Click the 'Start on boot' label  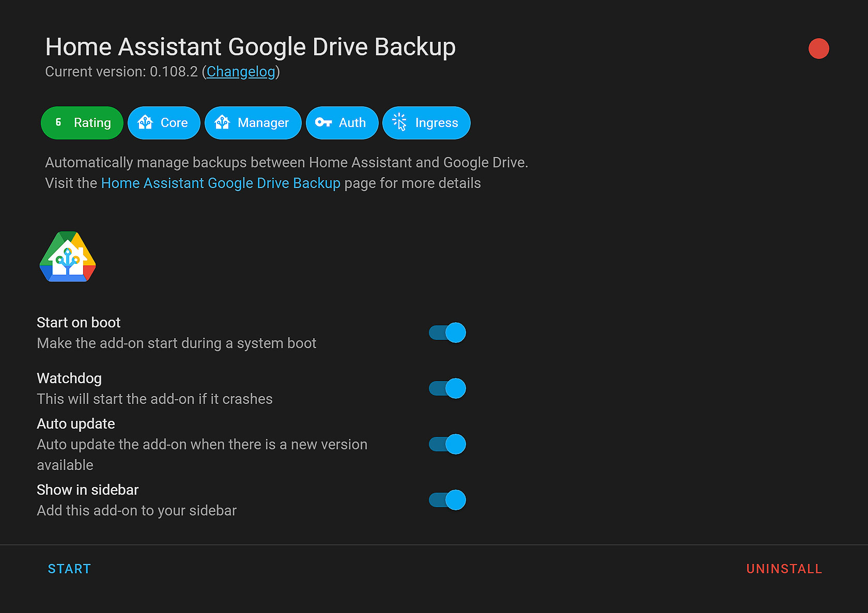point(79,323)
